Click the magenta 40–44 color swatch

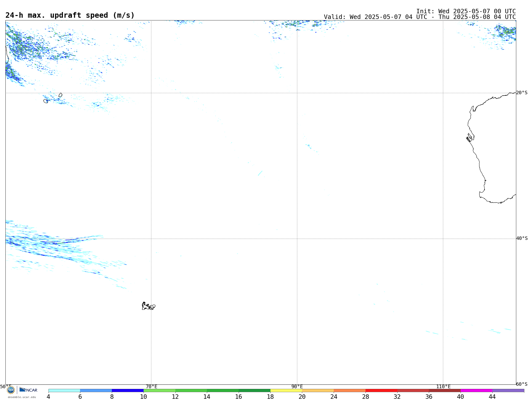coord(476,390)
